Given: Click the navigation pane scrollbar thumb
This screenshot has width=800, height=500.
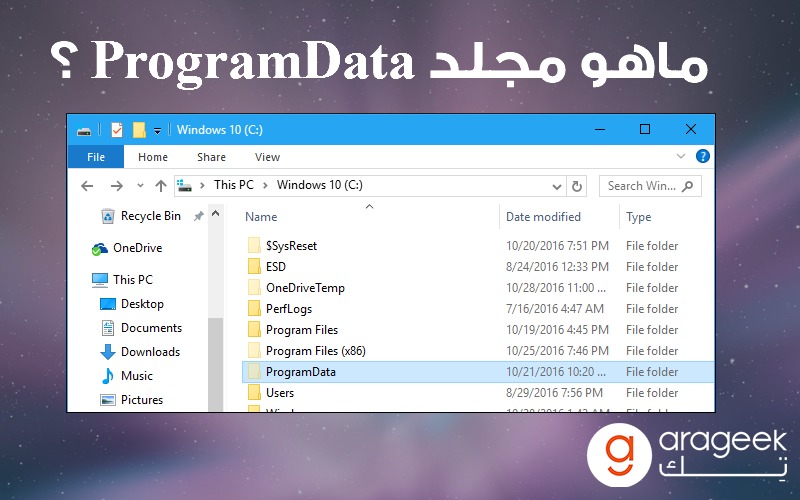Looking at the screenshot, I should (x=216, y=364).
